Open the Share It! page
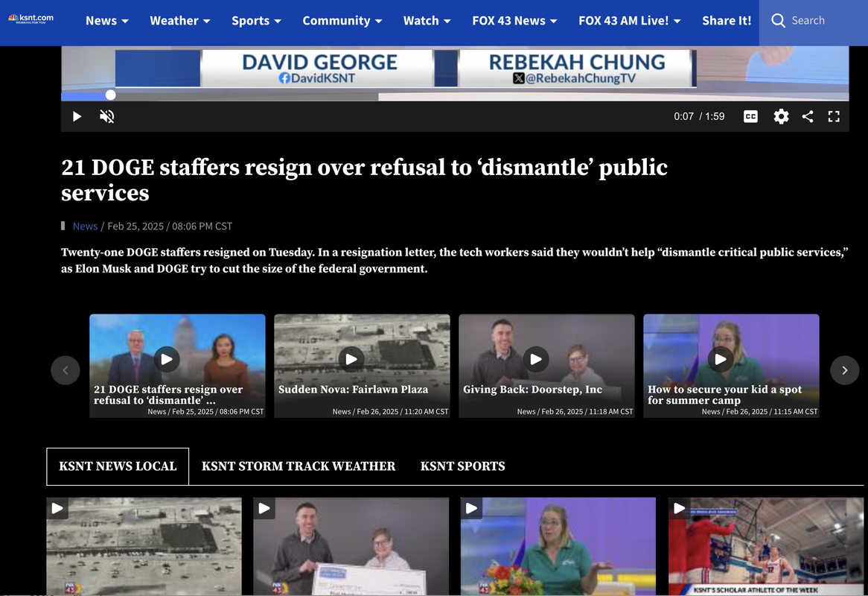 pyautogui.click(x=727, y=21)
